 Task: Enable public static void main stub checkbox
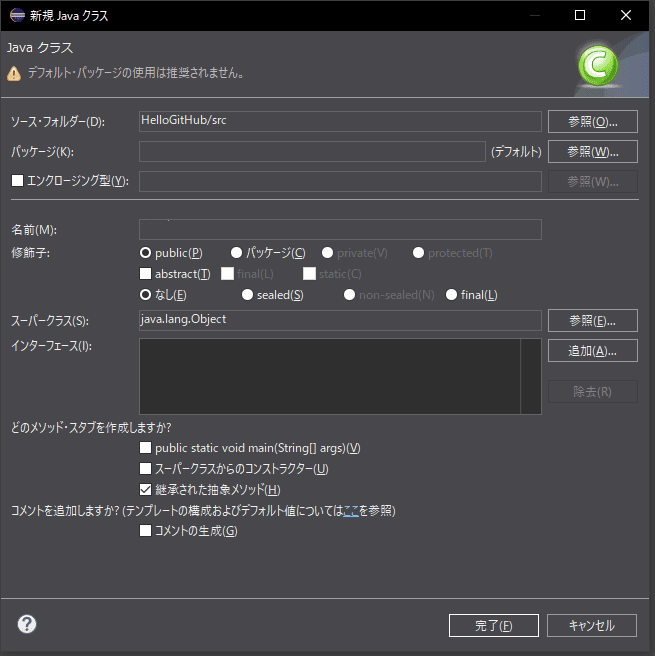click(x=146, y=448)
